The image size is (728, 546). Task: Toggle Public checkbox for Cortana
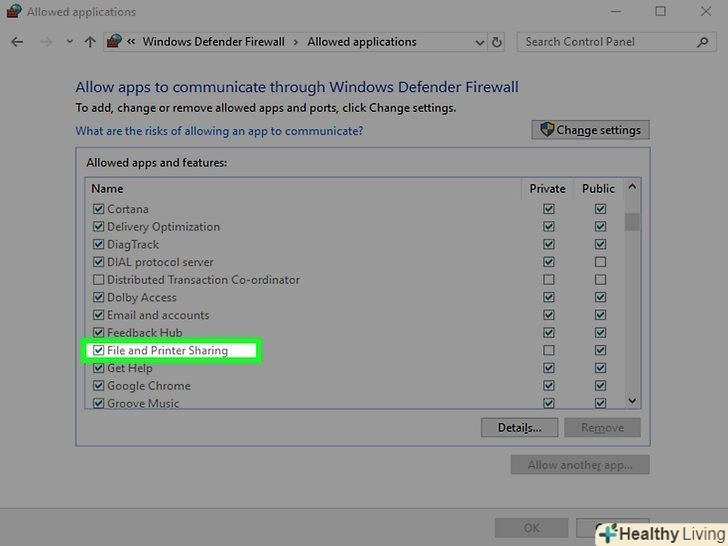pos(600,209)
